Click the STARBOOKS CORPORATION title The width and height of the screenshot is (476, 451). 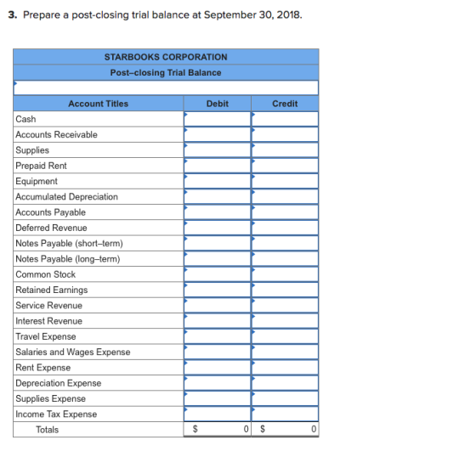[x=166, y=57]
